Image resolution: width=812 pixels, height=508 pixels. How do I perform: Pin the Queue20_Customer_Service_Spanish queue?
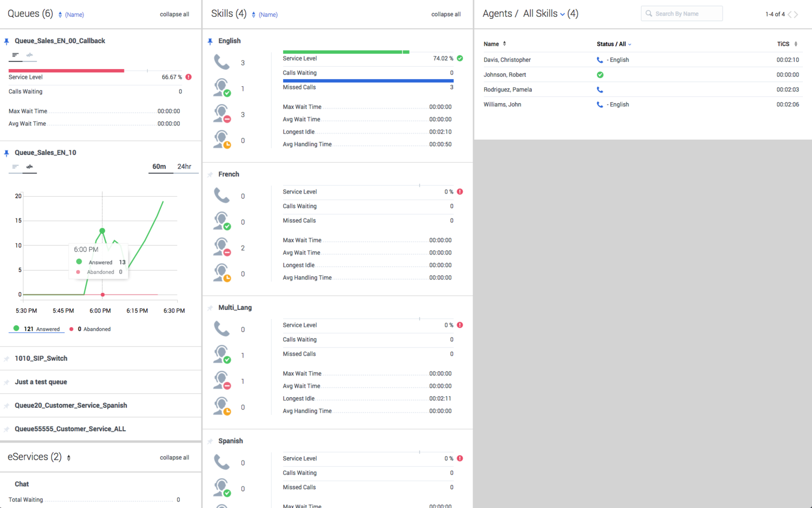coord(7,406)
